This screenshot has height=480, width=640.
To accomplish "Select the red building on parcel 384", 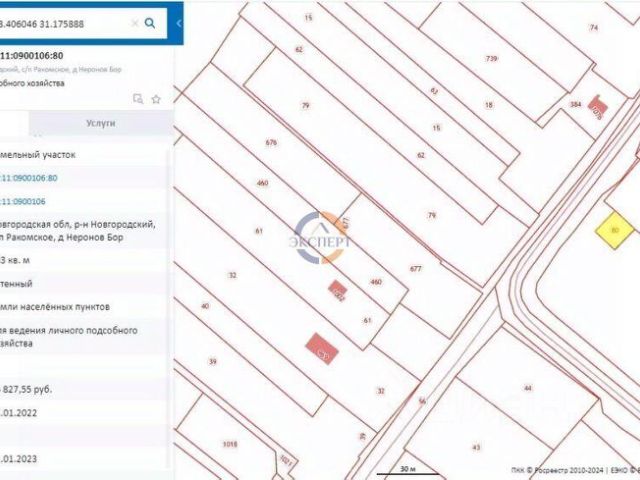I will point(598,107).
